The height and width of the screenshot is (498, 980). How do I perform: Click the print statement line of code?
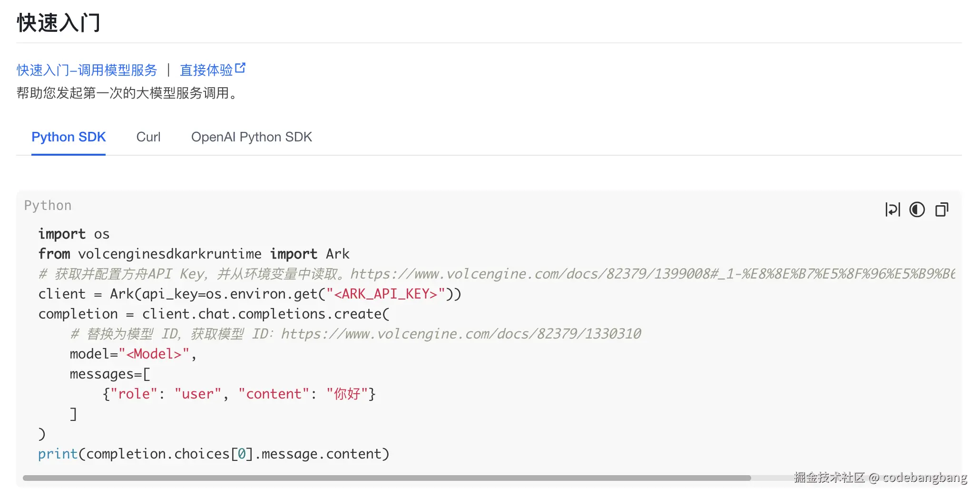pyautogui.click(x=213, y=454)
